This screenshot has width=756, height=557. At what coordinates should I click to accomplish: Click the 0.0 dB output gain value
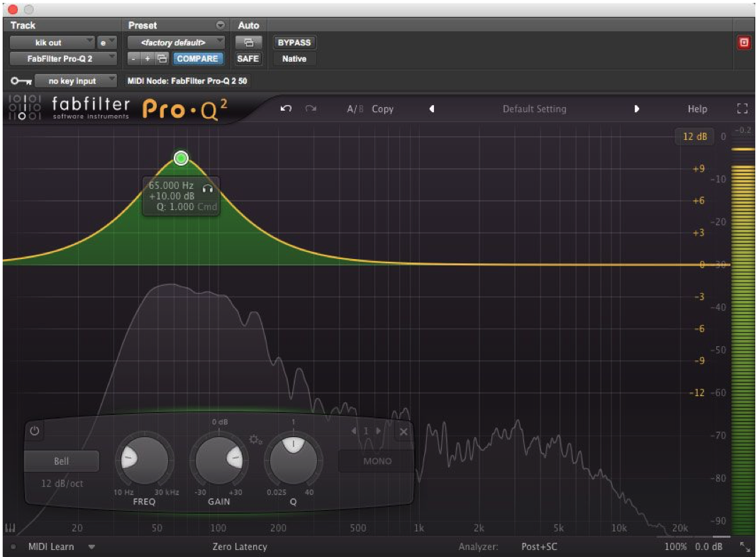[x=708, y=547]
